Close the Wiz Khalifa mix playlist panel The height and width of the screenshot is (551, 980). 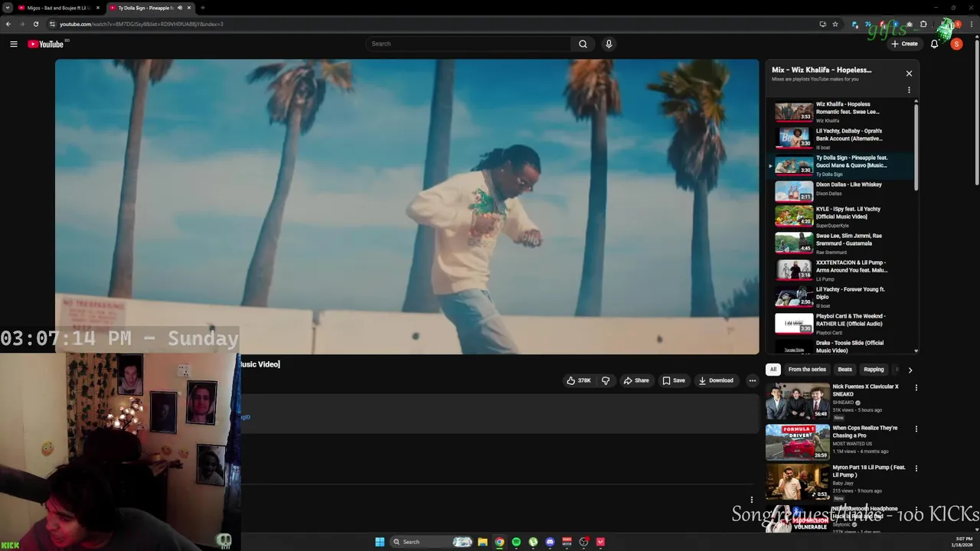coord(909,73)
